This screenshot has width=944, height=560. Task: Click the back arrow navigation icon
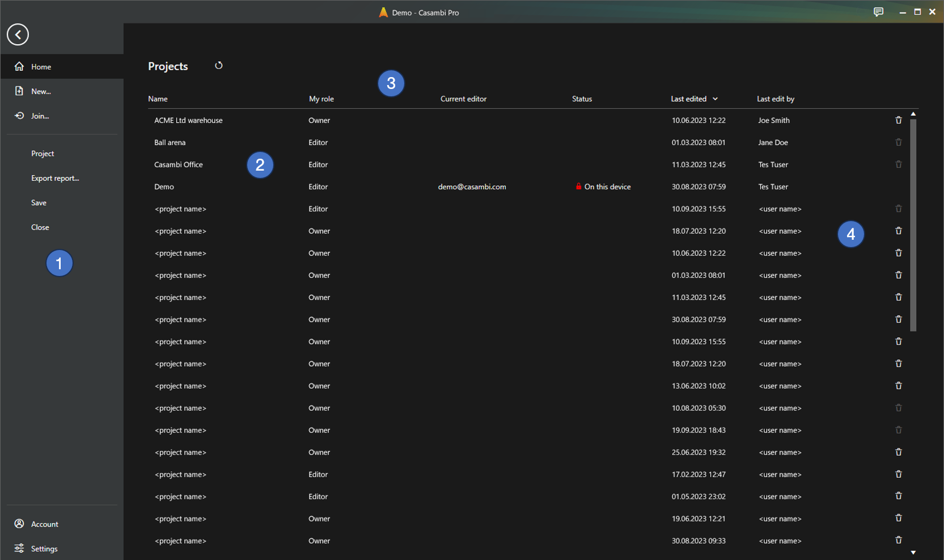[x=18, y=35]
